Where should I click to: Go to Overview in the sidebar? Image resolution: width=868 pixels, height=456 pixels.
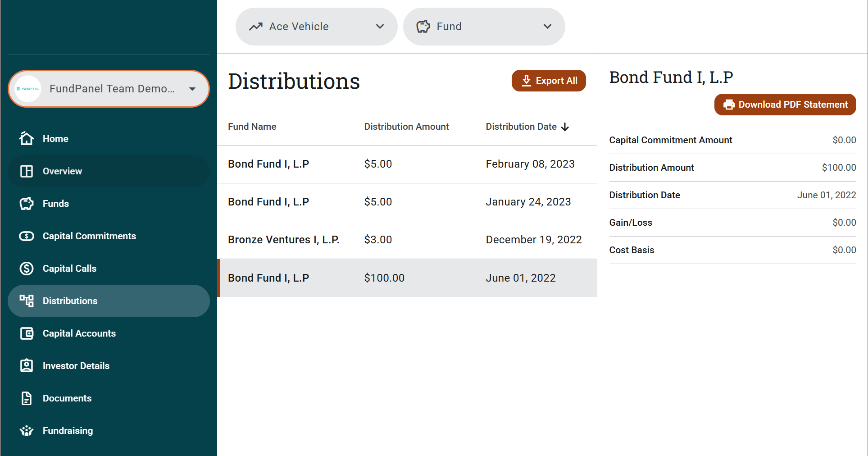[x=109, y=171]
